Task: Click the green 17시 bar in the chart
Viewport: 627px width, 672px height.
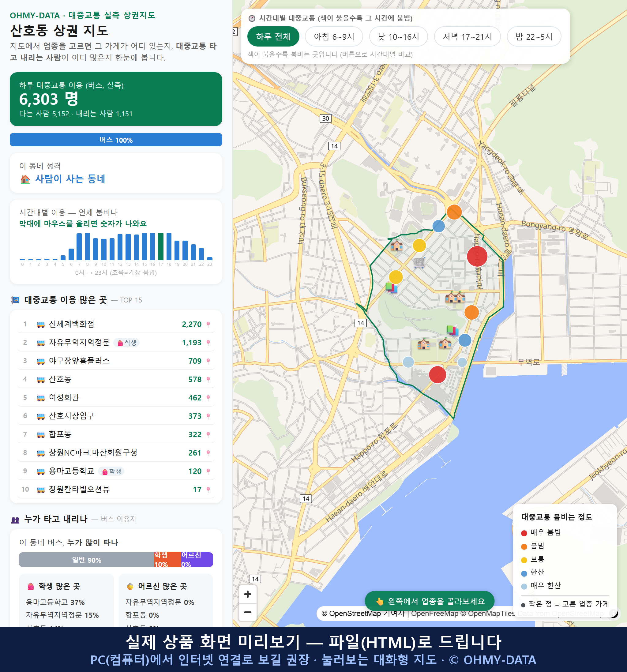Action: pyautogui.click(x=161, y=246)
